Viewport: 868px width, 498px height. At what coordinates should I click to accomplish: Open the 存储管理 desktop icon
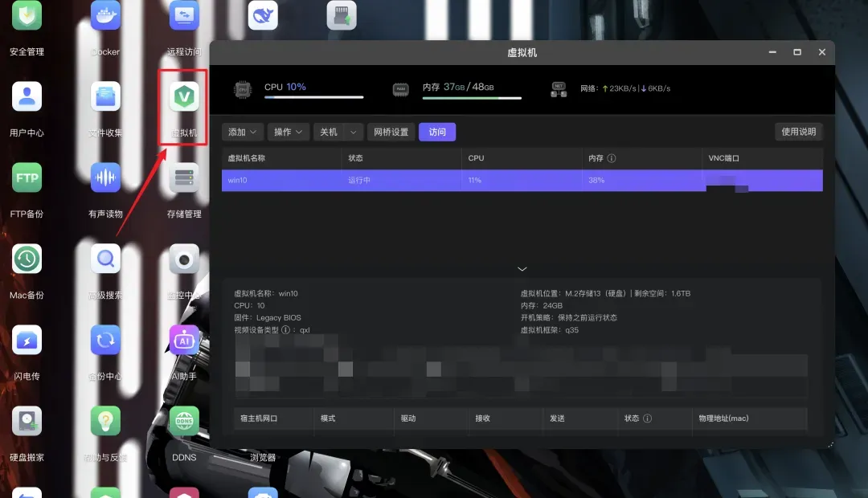click(184, 178)
